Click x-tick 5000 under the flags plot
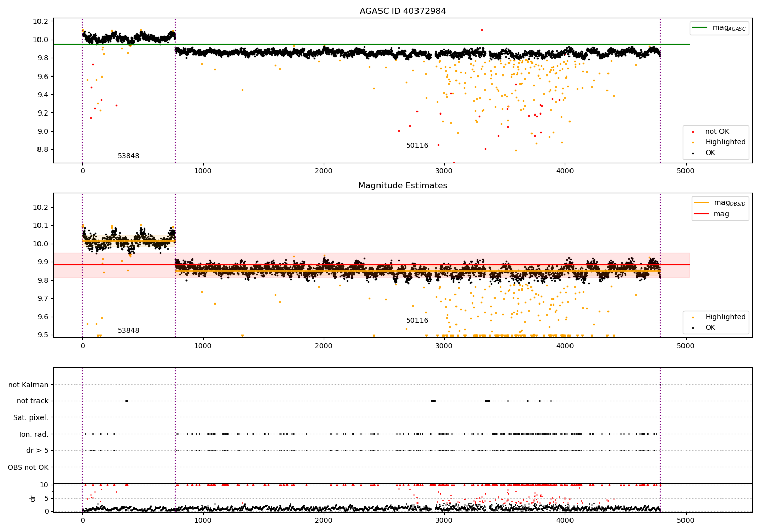The width and height of the screenshot is (760, 532). tap(686, 520)
